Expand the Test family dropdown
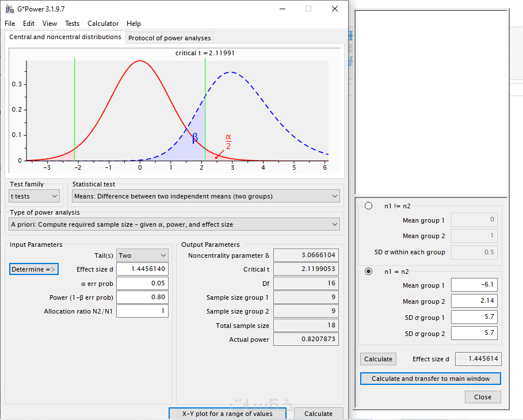The height and width of the screenshot is (420, 523). tap(34, 196)
